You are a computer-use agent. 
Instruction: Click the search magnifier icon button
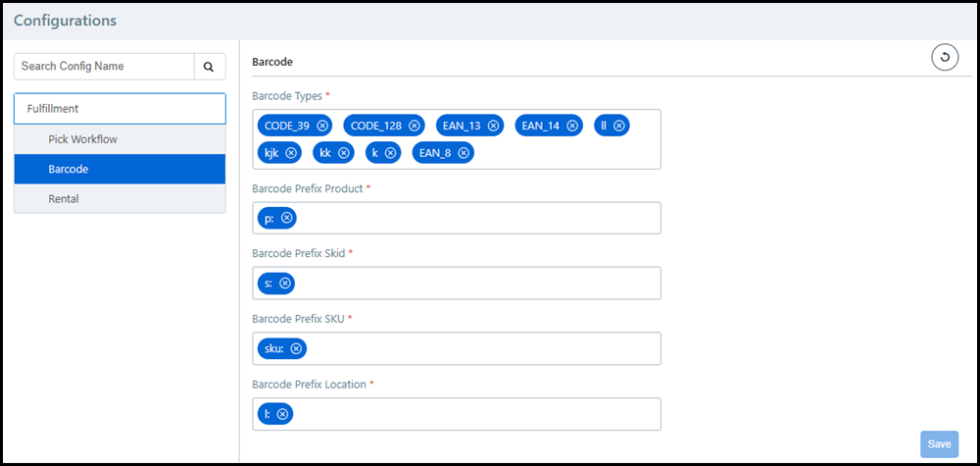(209, 67)
